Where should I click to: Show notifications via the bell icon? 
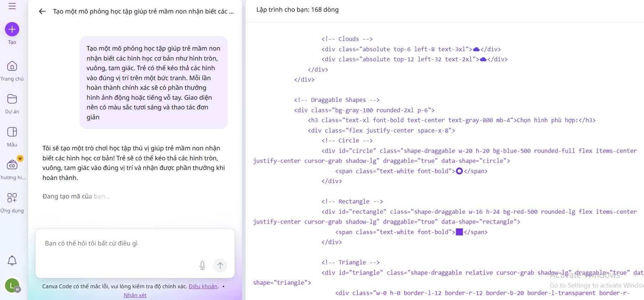click(12, 260)
